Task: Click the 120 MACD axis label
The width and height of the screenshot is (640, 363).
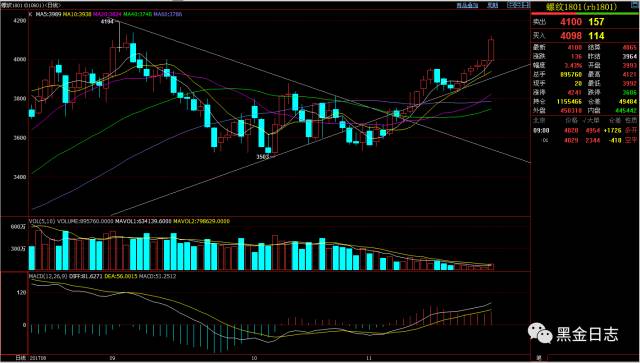Action: coord(22,293)
